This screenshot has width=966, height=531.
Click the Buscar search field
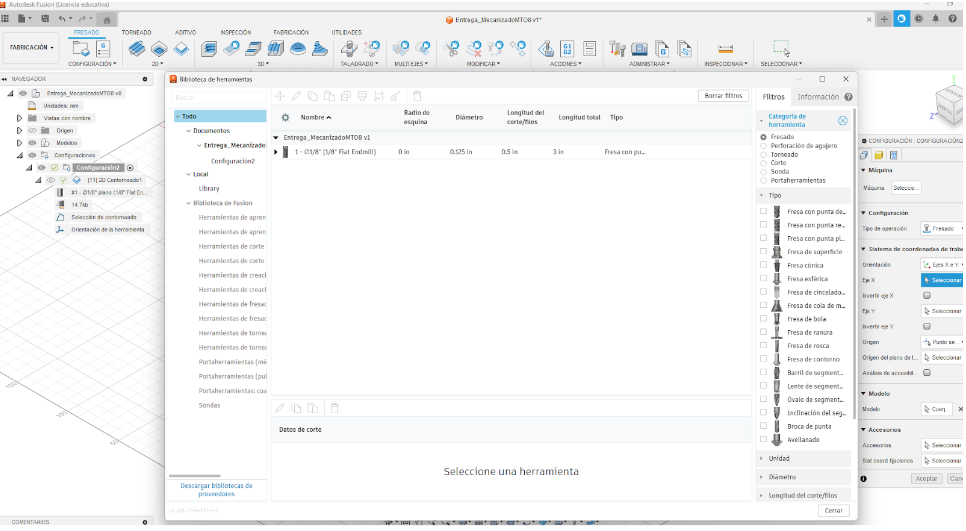[218, 97]
